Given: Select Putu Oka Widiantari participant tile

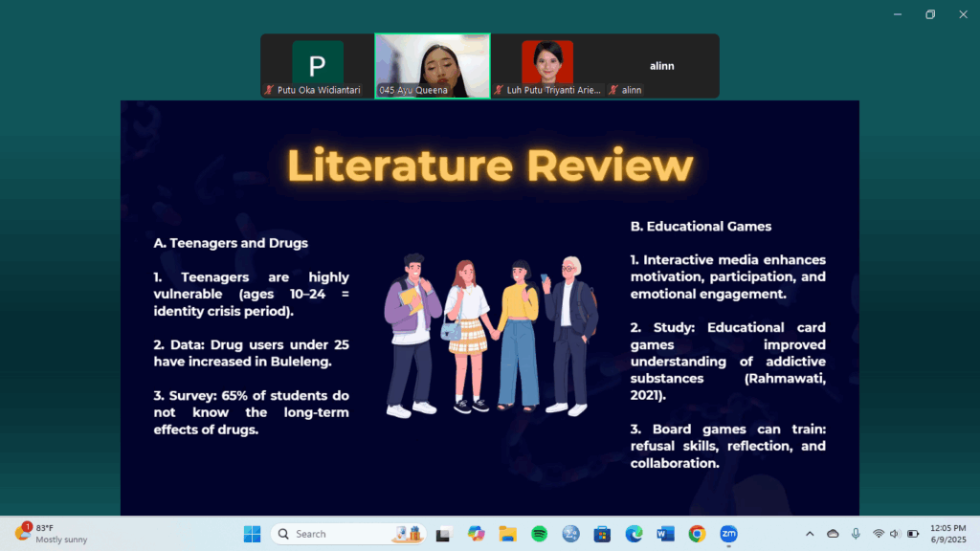Looking at the screenshot, I should (318, 66).
